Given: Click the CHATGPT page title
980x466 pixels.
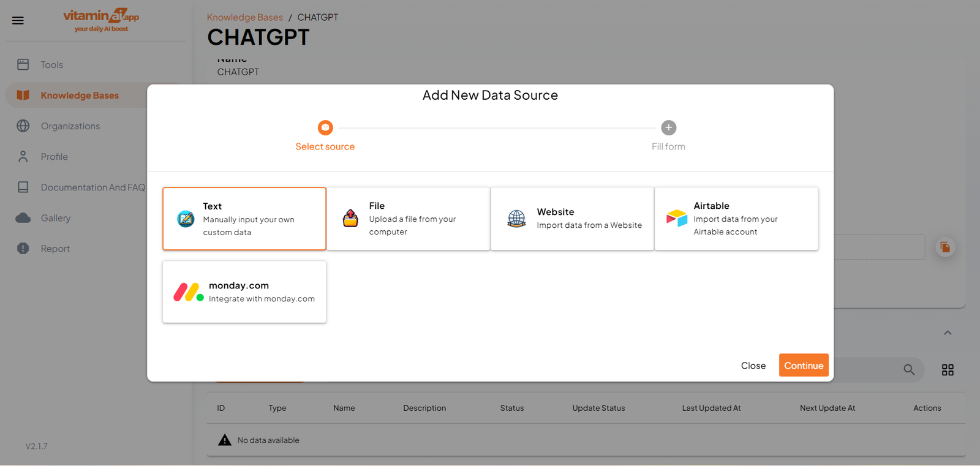Looking at the screenshot, I should (258, 37).
